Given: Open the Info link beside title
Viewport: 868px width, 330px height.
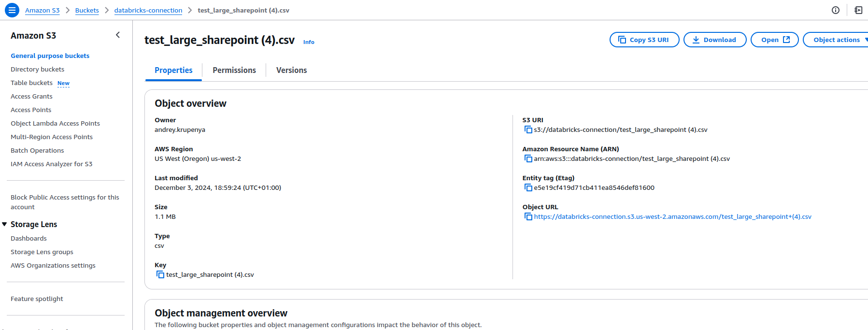Looking at the screenshot, I should (309, 42).
